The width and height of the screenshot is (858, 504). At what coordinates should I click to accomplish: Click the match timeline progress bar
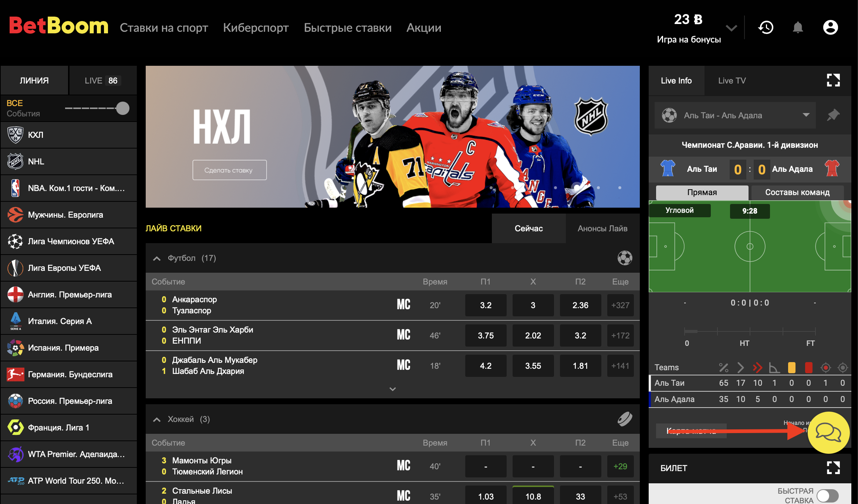click(x=750, y=331)
